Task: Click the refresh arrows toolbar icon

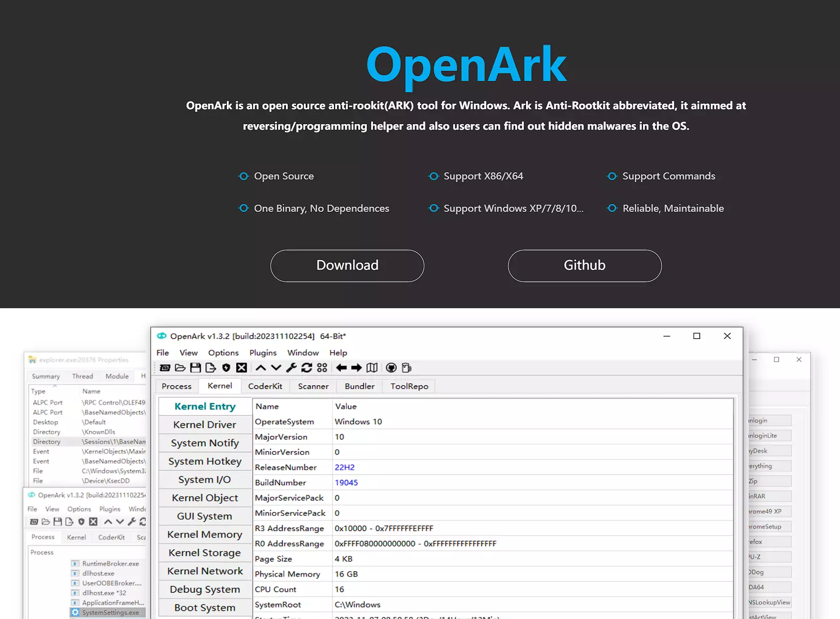Action: 307,368
